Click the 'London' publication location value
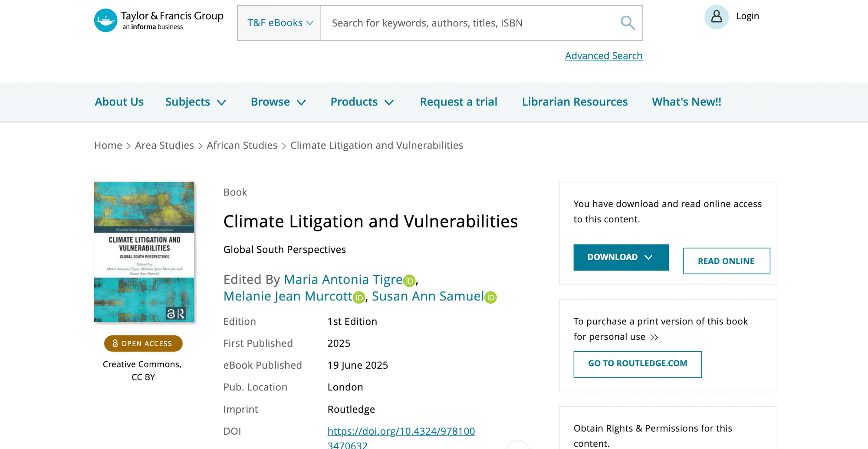This screenshot has height=449, width=868. [x=345, y=387]
